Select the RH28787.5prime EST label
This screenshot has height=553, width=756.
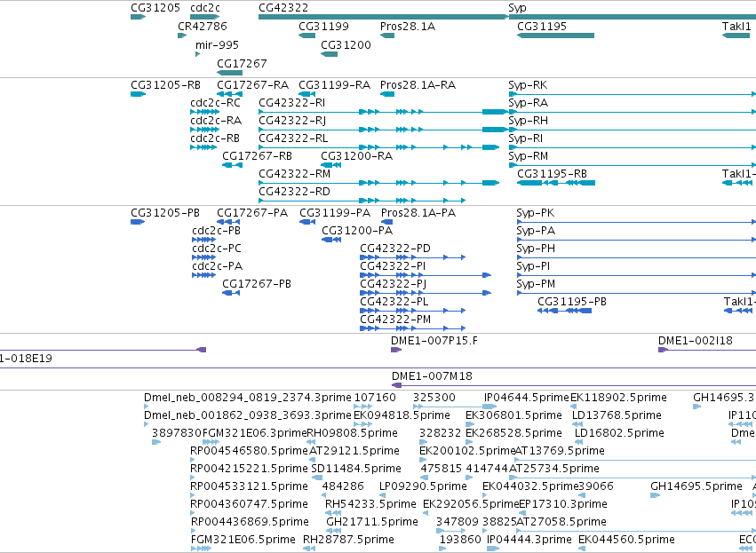[348, 540]
